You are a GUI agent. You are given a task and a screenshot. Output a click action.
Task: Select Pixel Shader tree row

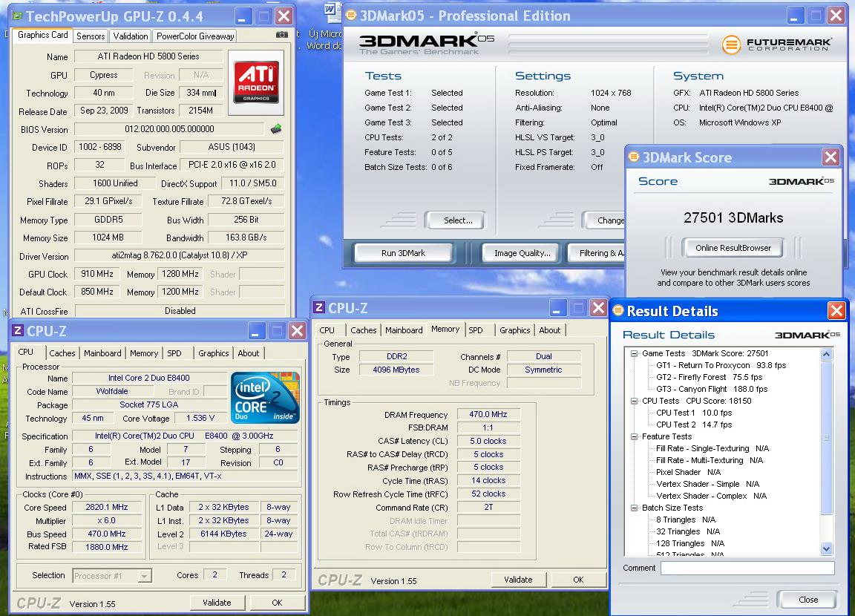(688, 472)
